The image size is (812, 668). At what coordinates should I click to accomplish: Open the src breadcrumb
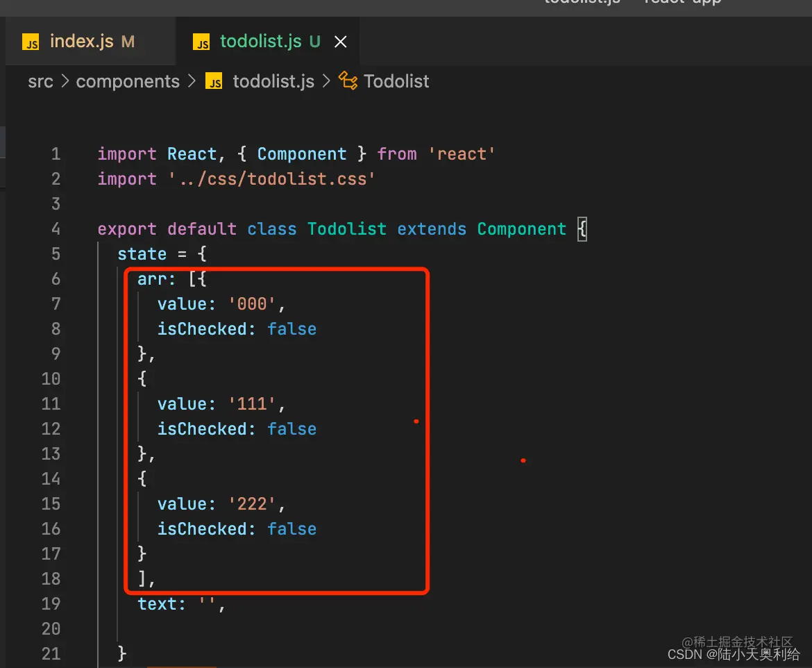40,81
